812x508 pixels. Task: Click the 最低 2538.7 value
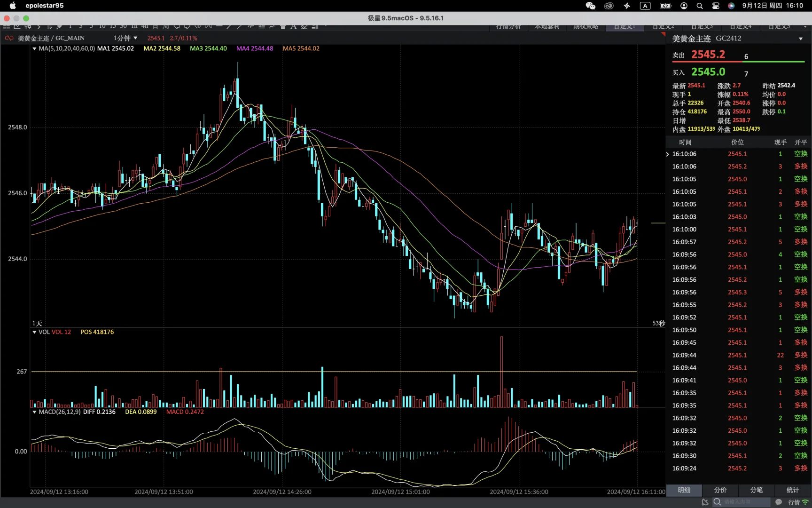(741, 120)
